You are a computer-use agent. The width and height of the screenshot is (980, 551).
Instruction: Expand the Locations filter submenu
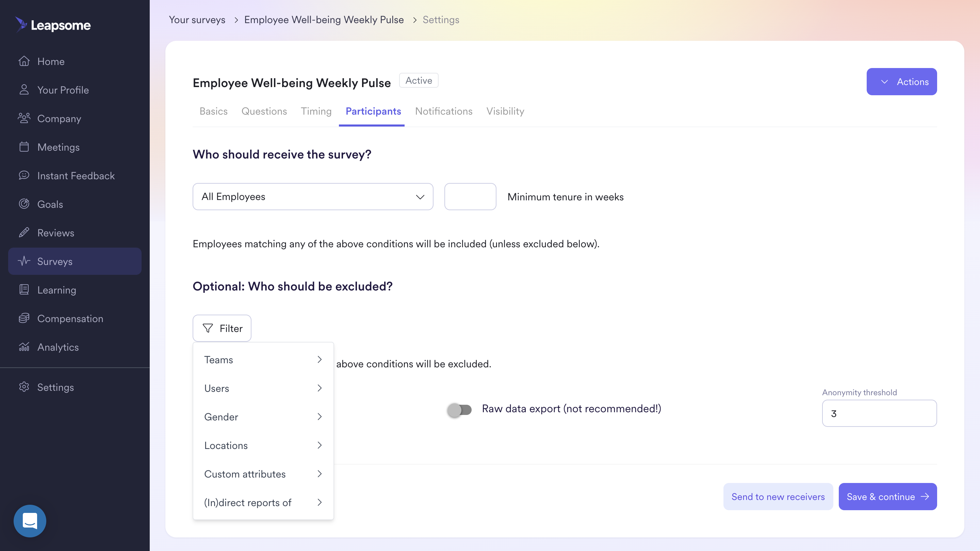coord(263,445)
